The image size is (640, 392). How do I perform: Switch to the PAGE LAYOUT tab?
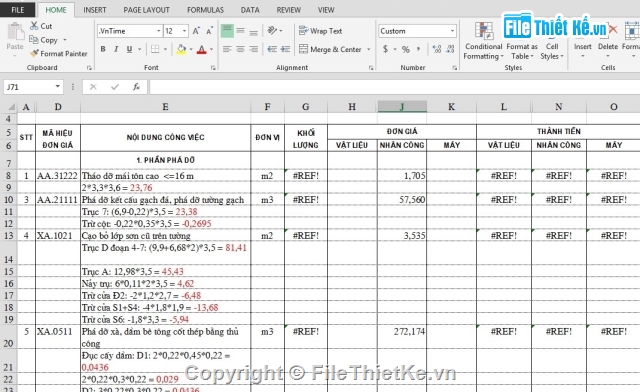(x=146, y=10)
